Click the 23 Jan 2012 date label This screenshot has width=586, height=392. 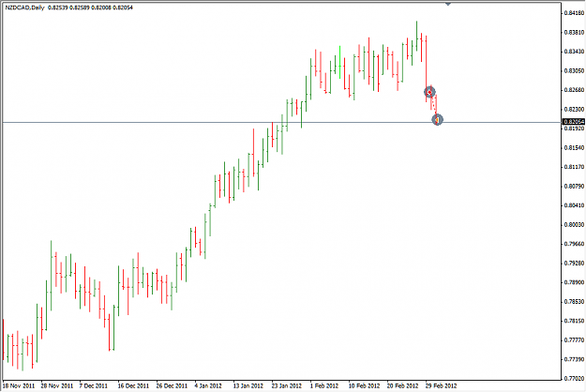coord(286,385)
